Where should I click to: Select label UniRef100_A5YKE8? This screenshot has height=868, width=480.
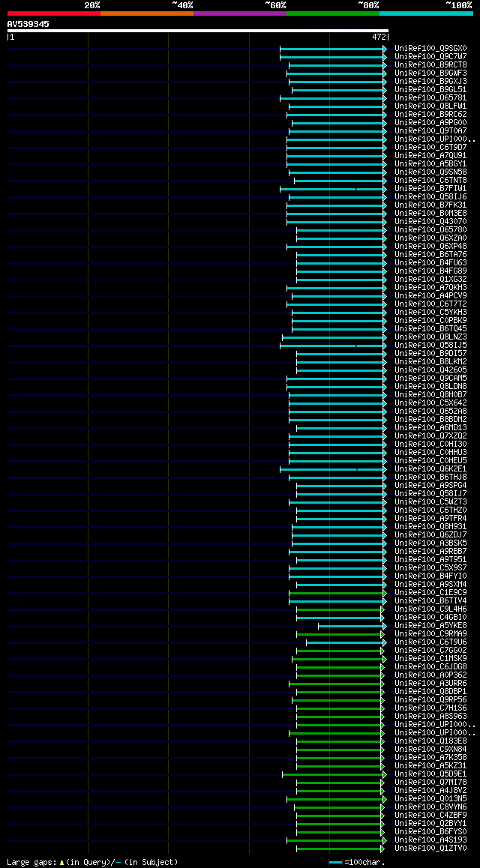click(x=430, y=626)
